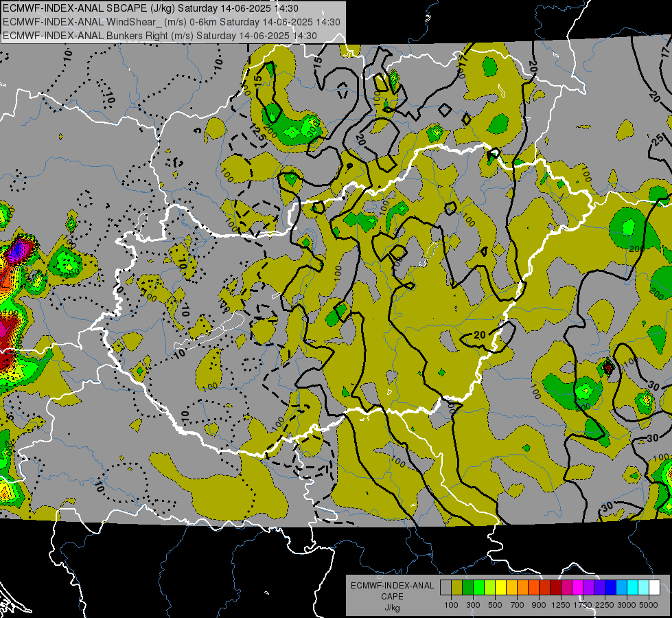The width and height of the screenshot is (672, 618).
Task: Click the bright magenta legend swatch before 1750
Action: (x=578, y=588)
